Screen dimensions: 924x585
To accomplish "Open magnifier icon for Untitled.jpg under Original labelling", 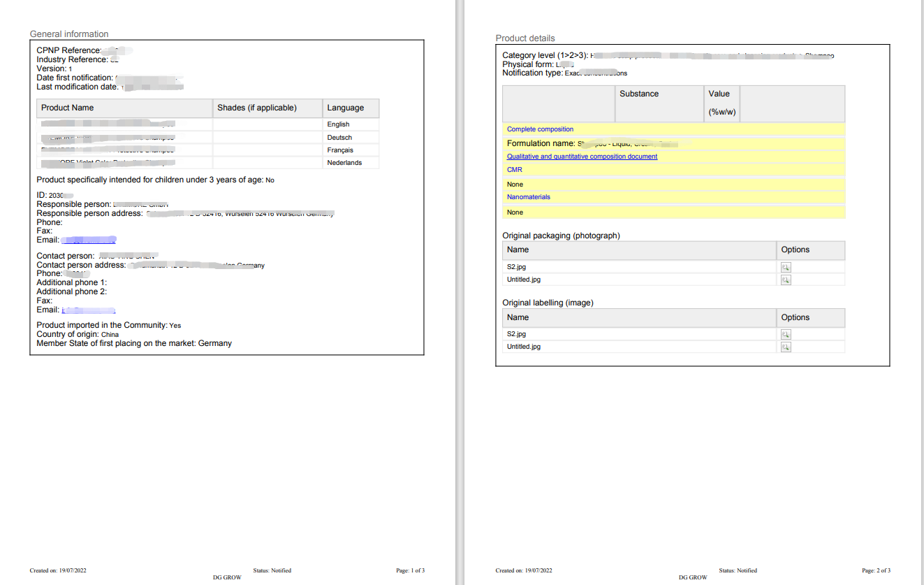I will (786, 347).
